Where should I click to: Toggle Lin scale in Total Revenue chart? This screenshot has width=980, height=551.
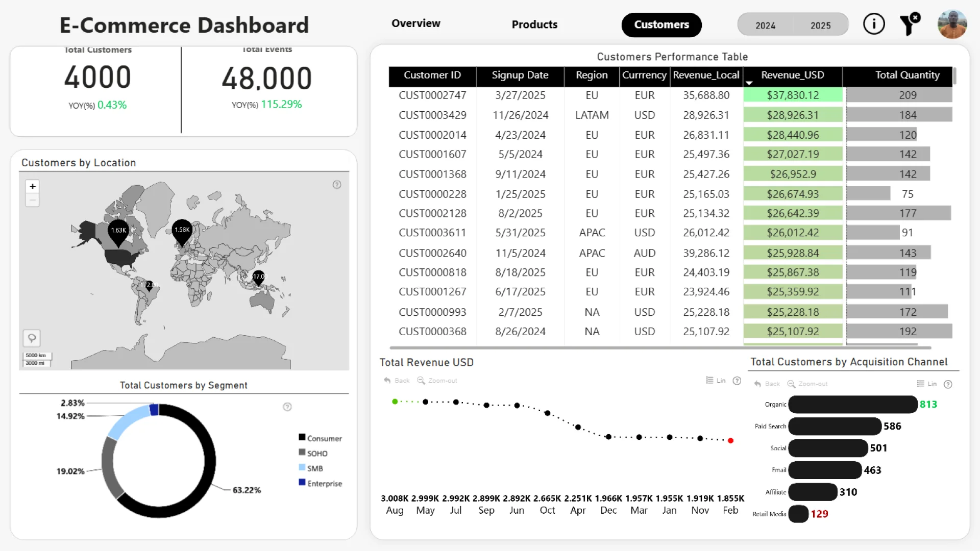716,381
